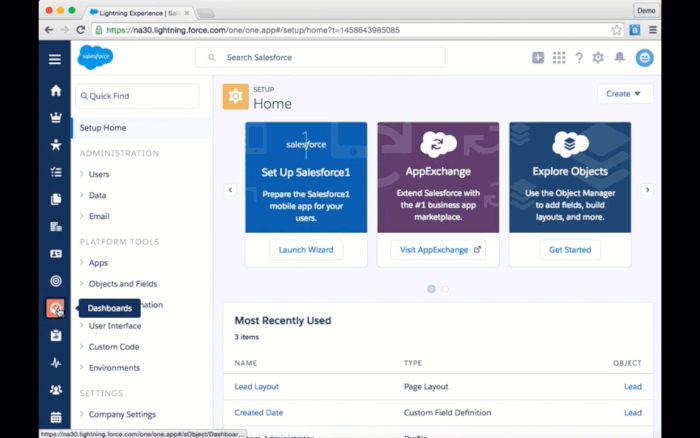The height and width of the screenshot is (438, 700).
Task: Open Campaigns target icon in sidebar
Action: pos(56,281)
